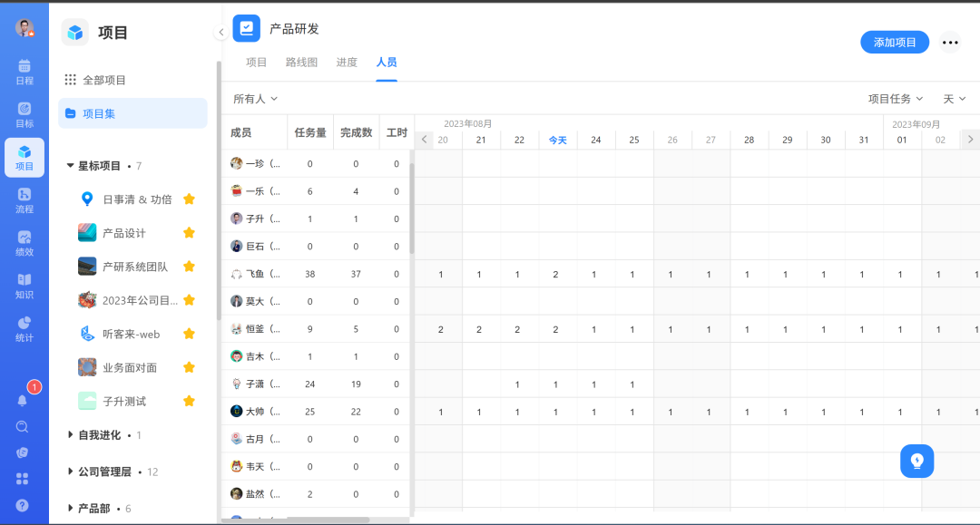Image resolution: width=980 pixels, height=525 pixels.
Task: Unstar the 子升测试 project
Action: pyautogui.click(x=189, y=402)
